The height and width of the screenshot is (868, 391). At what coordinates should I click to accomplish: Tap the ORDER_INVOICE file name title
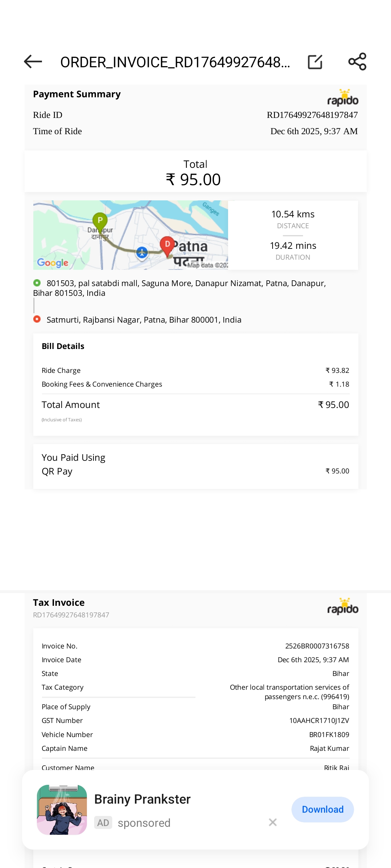click(175, 62)
